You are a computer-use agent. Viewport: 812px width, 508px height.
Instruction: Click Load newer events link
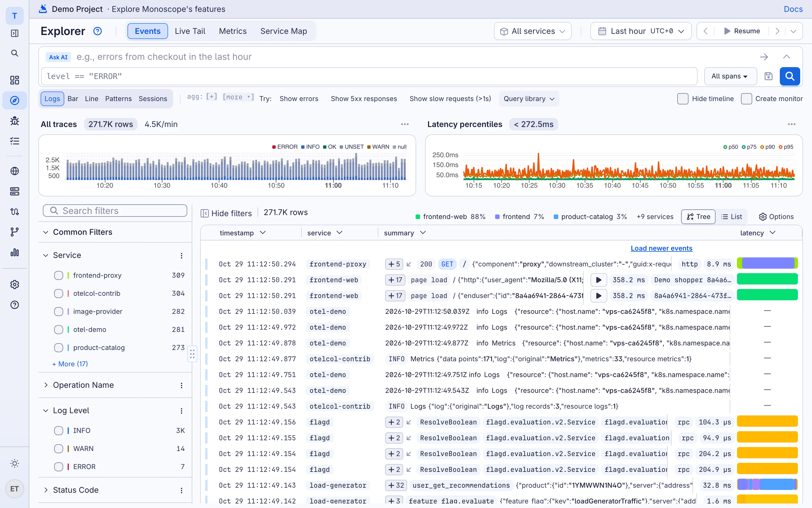661,248
